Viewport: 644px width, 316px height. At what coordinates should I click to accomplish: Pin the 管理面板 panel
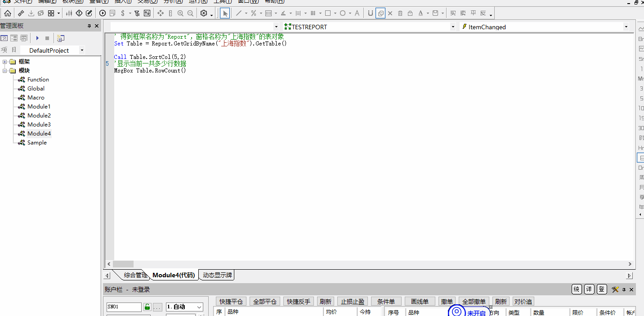pos(89,26)
